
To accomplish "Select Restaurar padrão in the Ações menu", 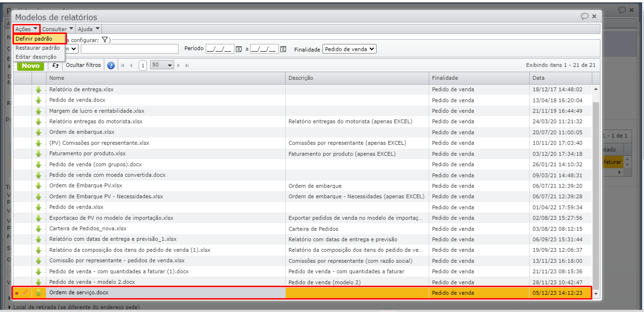I will 38,48.
